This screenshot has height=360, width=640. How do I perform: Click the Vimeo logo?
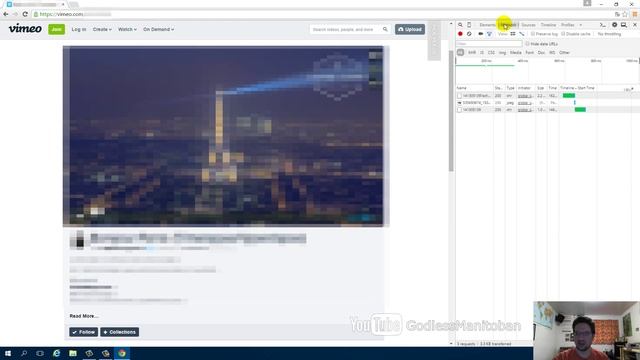click(x=25, y=29)
